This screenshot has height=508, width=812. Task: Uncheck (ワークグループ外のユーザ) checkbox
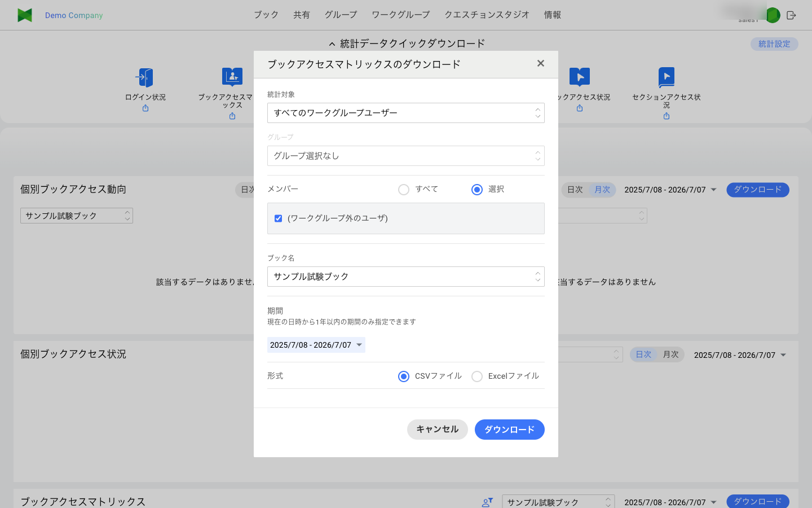(278, 218)
